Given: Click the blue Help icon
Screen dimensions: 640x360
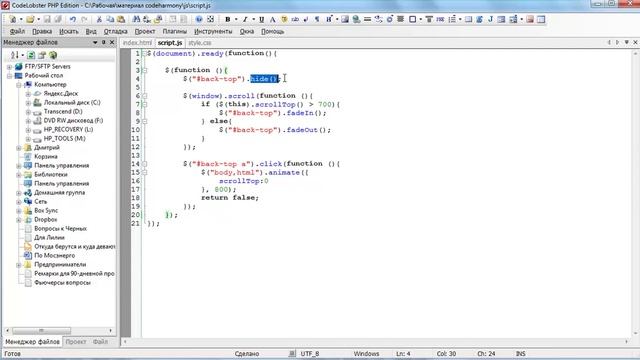Looking at the screenshot, I should click(x=199, y=19).
